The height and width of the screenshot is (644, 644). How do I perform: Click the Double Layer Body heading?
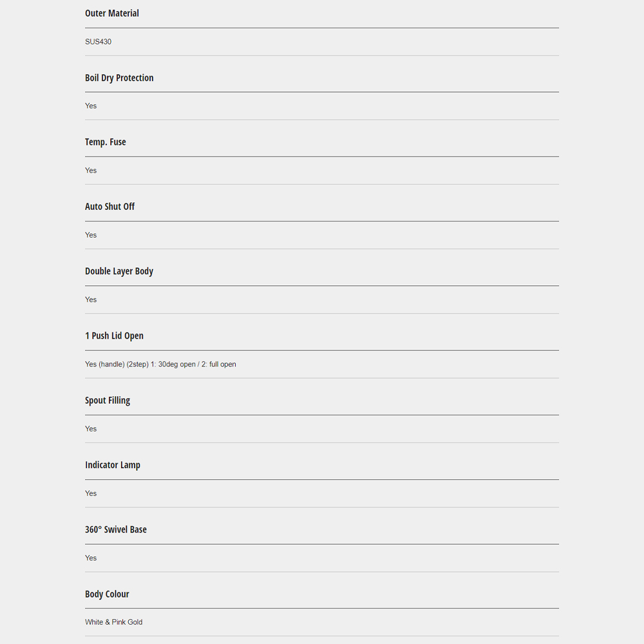119,271
